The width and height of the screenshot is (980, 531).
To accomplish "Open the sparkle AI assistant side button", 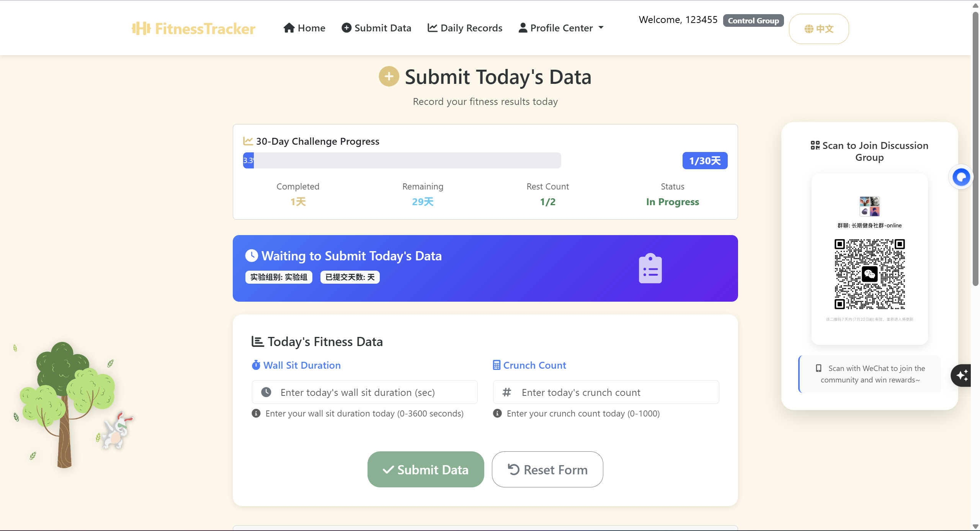I will click(962, 375).
